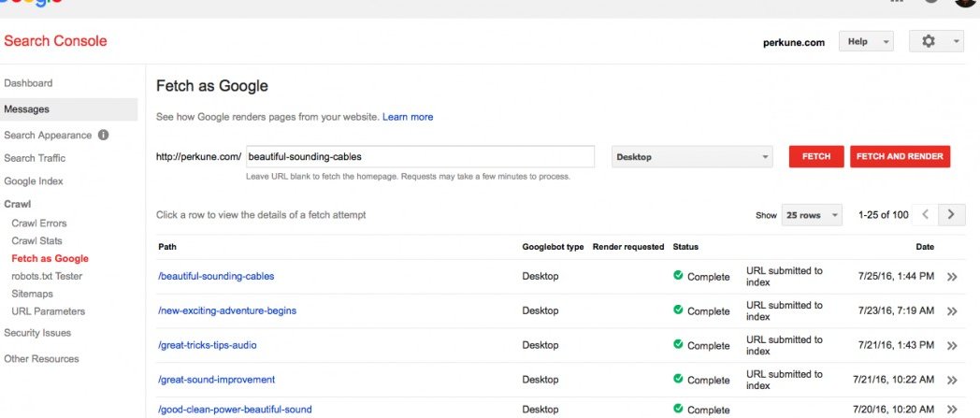Screen dimensions: 980x418
Task: Open details arrow for good-clean-power-beautiful-sound row
Action: [952, 410]
